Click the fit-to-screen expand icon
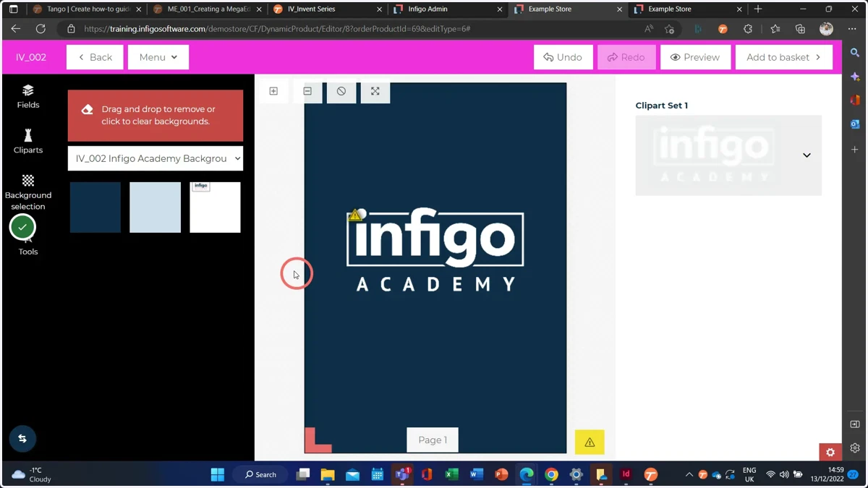The image size is (868, 488). coord(375,91)
